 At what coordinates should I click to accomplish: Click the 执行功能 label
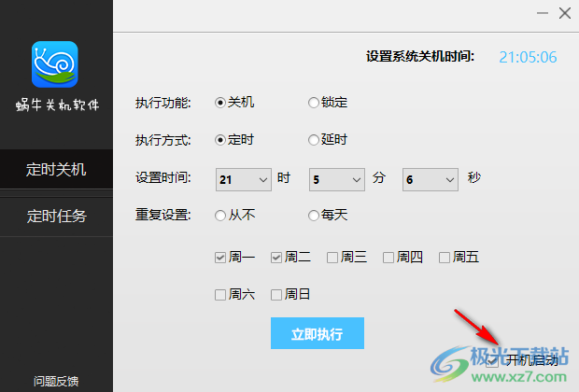point(162,103)
